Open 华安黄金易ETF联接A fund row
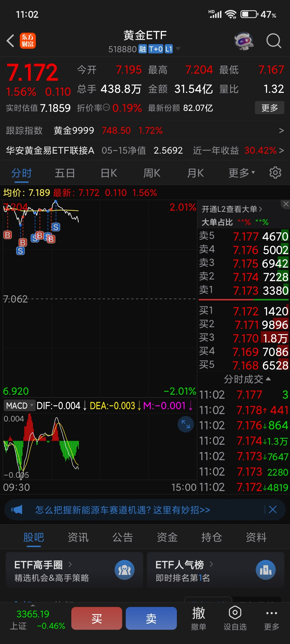Screen dimensions: 290x644 pos(145,151)
